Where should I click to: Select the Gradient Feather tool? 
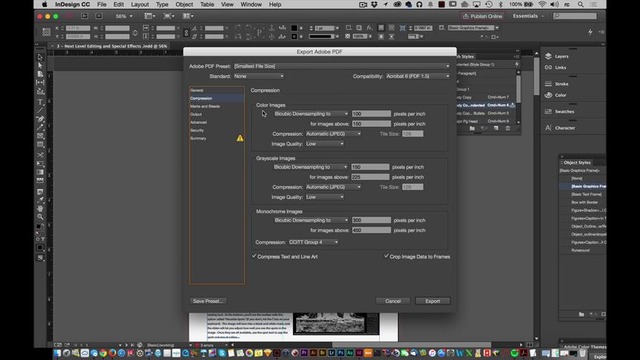pos(40,180)
